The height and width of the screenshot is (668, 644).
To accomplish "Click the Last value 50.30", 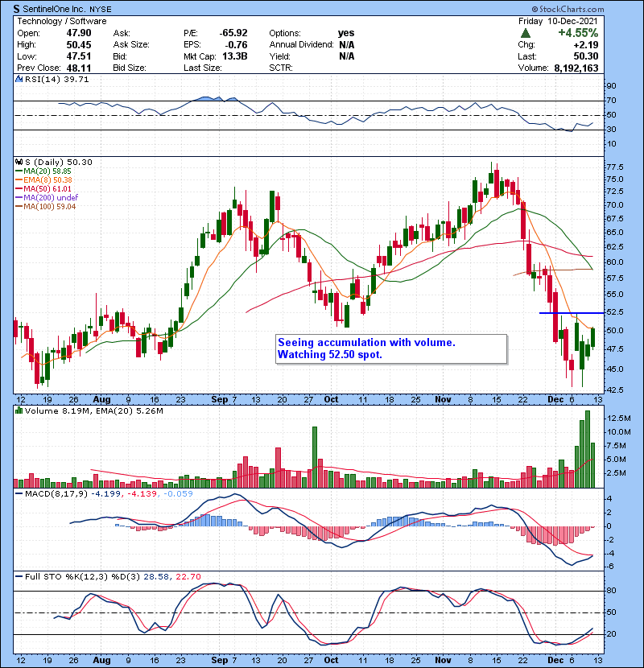I will (585, 56).
